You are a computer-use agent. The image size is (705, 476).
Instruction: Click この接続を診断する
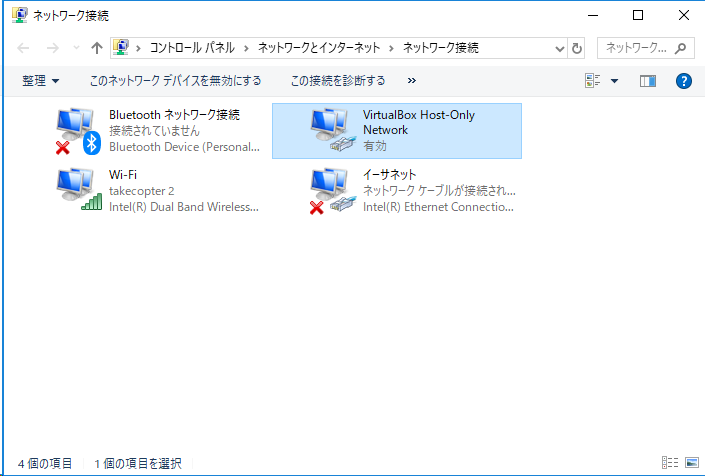[x=337, y=81]
